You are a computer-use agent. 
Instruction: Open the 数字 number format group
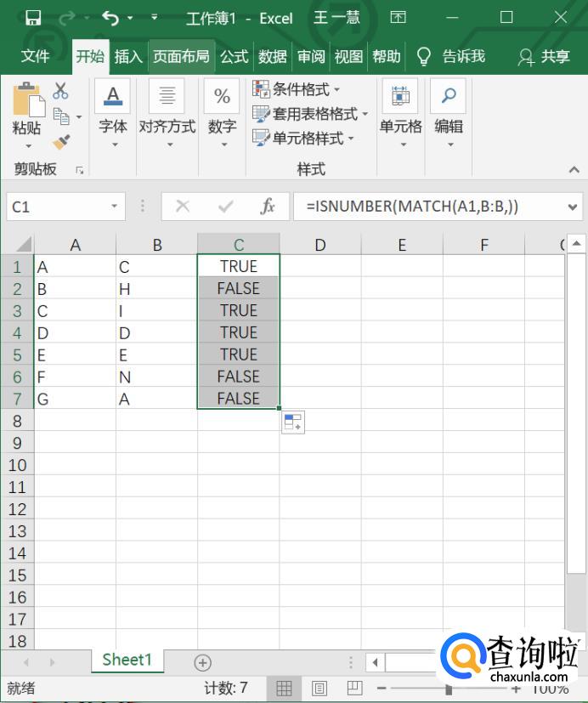coord(223,114)
